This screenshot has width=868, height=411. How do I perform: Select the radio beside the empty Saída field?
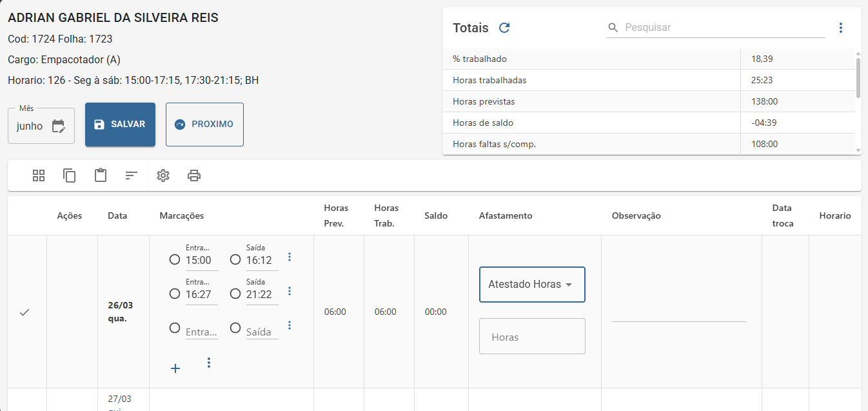click(x=235, y=328)
